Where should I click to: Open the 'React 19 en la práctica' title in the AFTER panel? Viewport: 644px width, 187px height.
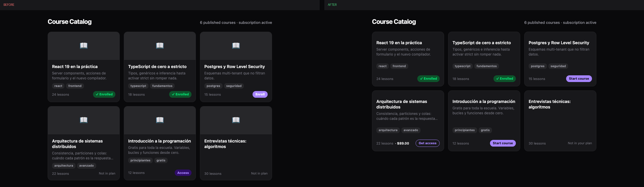click(x=399, y=43)
